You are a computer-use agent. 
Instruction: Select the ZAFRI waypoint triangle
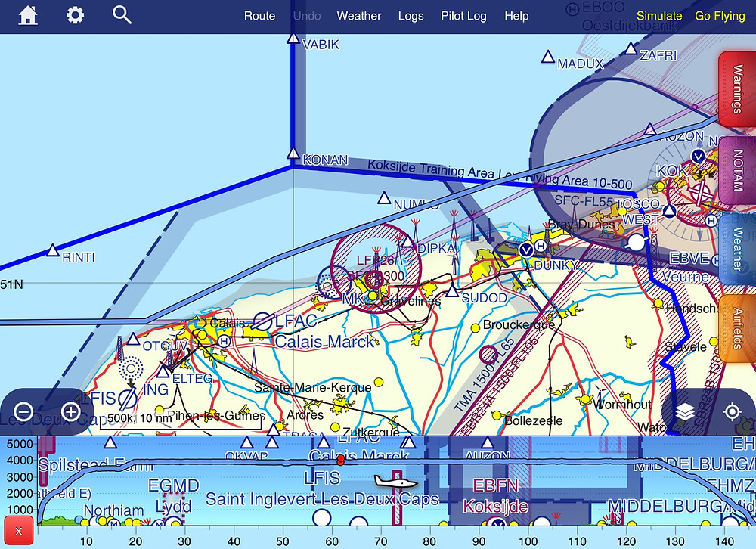click(x=631, y=48)
